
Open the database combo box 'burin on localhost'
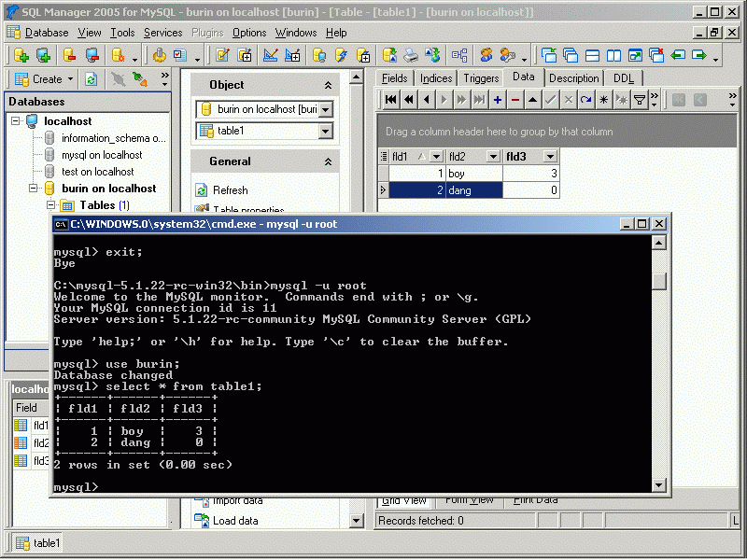[x=325, y=109]
